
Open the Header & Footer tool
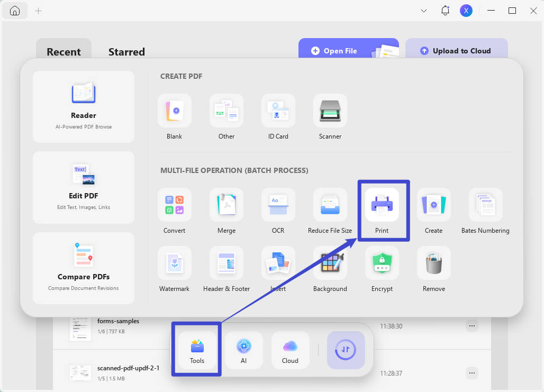(x=226, y=263)
